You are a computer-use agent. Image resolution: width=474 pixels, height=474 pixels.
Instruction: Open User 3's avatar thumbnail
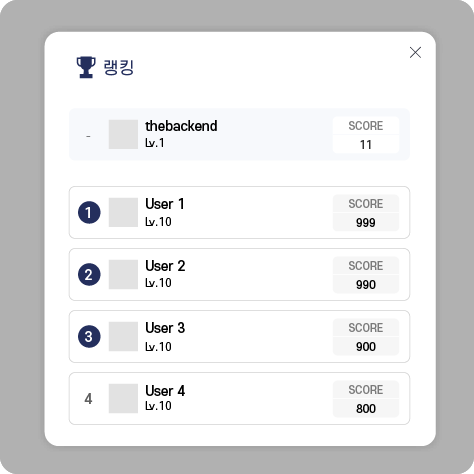pyautogui.click(x=123, y=336)
